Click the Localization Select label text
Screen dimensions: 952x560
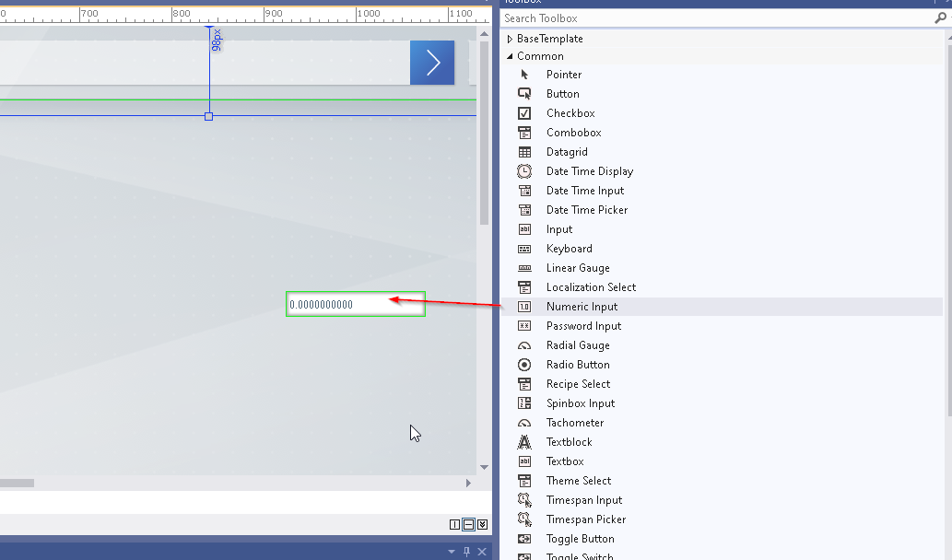592,287
